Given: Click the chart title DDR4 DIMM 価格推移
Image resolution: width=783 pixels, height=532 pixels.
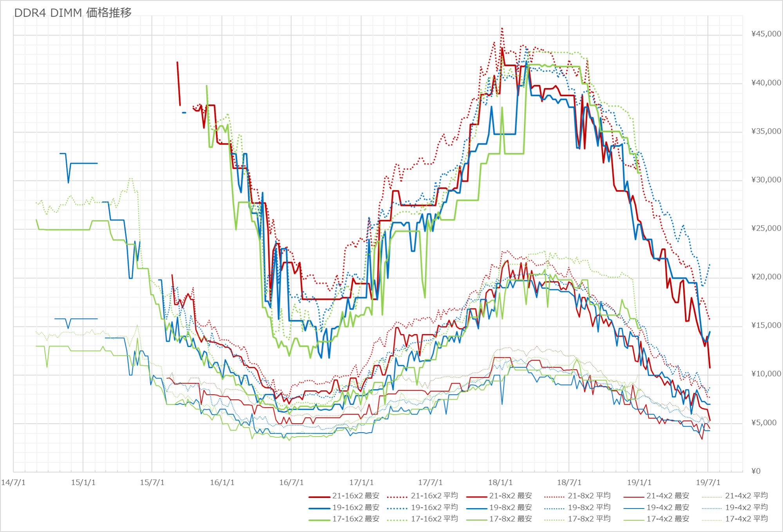Looking at the screenshot, I should click(73, 13).
